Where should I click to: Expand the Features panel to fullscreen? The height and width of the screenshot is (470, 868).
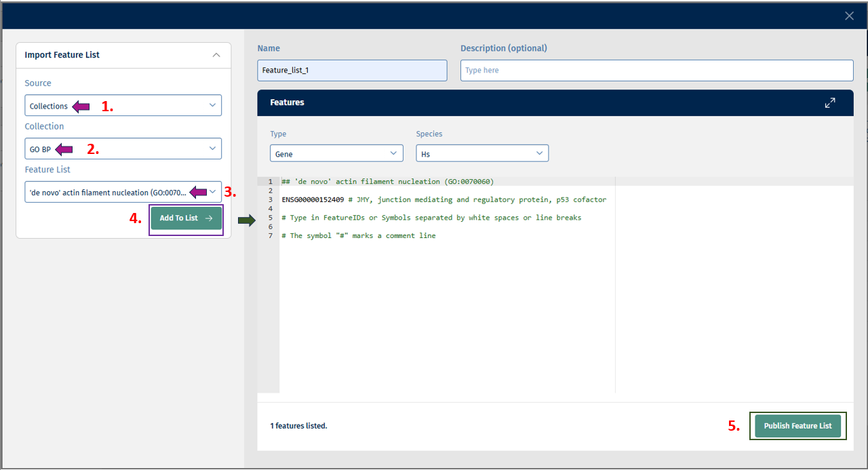tap(830, 102)
